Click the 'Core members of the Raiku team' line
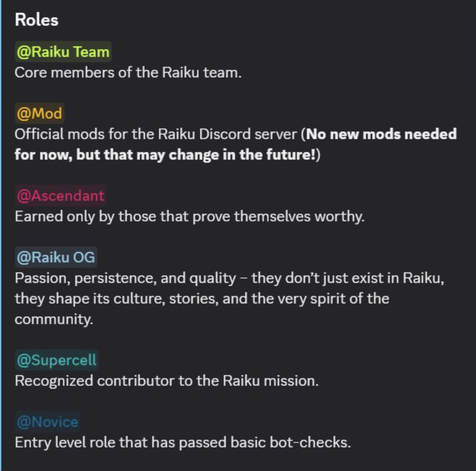 click(x=128, y=72)
